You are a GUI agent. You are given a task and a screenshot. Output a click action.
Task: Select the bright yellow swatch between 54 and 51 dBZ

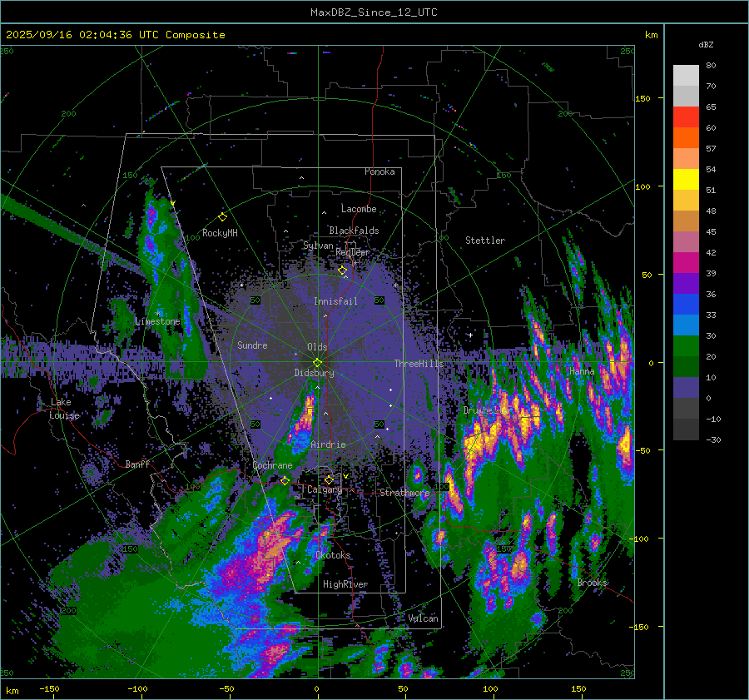pyautogui.click(x=686, y=180)
